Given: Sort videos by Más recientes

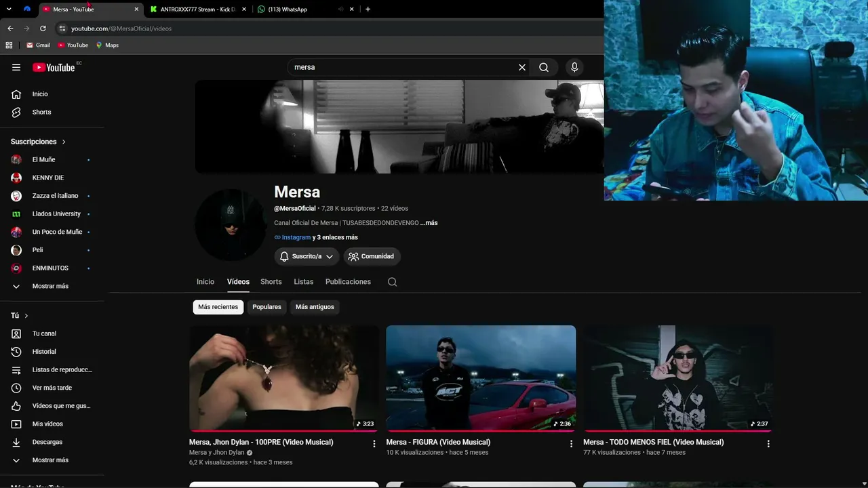Looking at the screenshot, I should 218,307.
